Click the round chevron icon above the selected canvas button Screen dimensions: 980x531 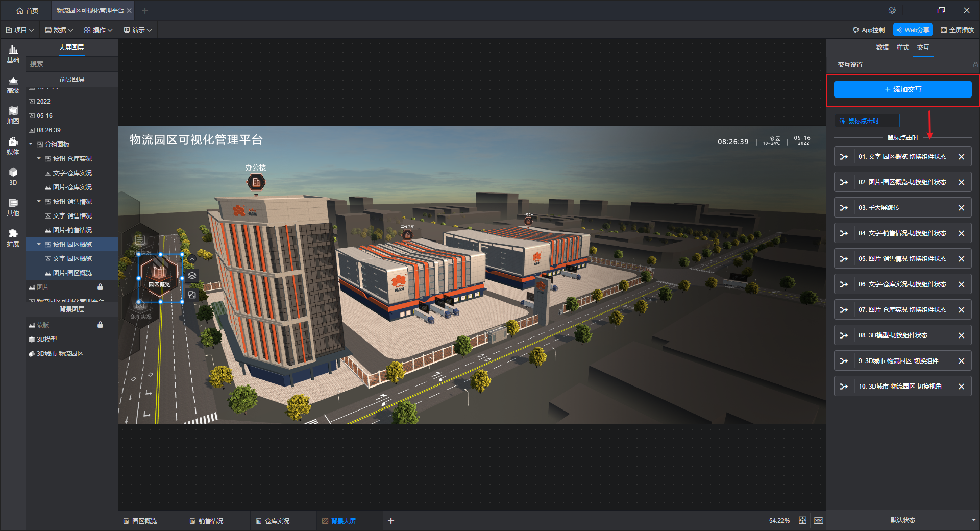[x=192, y=259]
